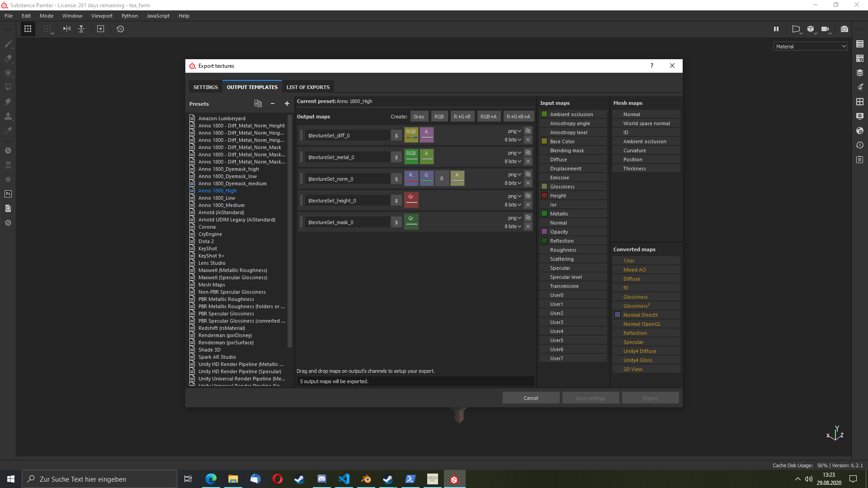Delete the $textureSet_norm_0 output map

coord(528,183)
